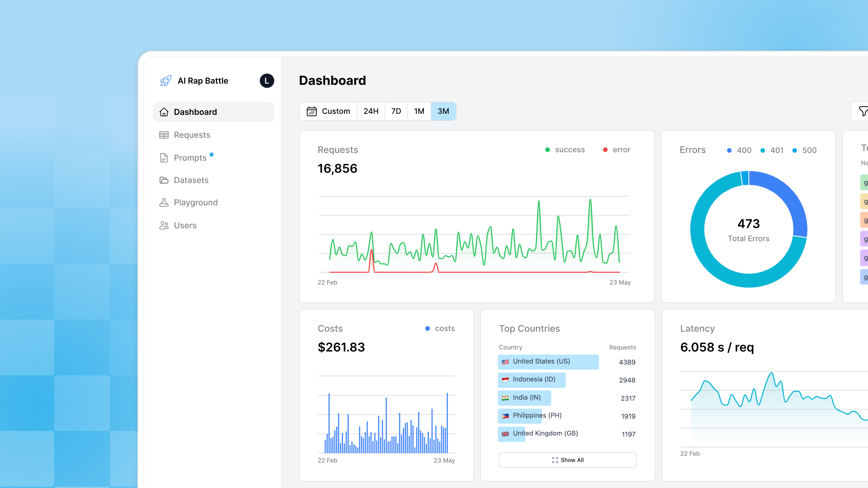The image size is (868, 488).
Task: Switch to the 1M tab
Action: pyautogui.click(x=419, y=111)
